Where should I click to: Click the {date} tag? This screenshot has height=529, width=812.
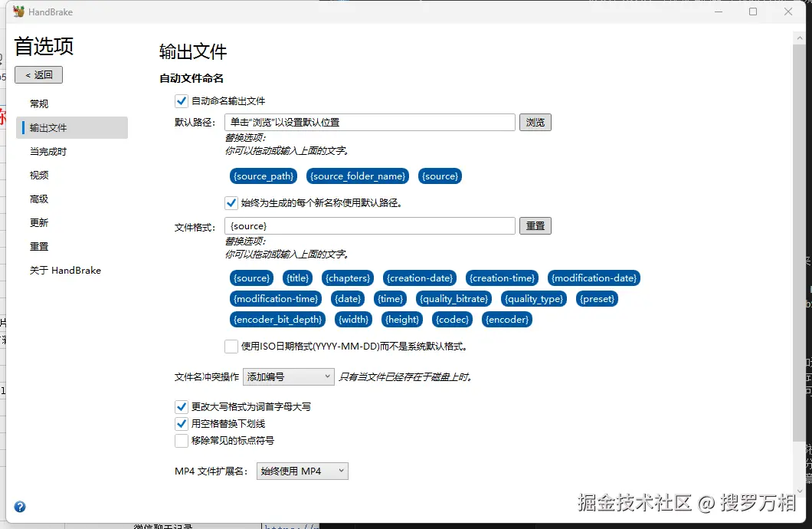coord(348,299)
